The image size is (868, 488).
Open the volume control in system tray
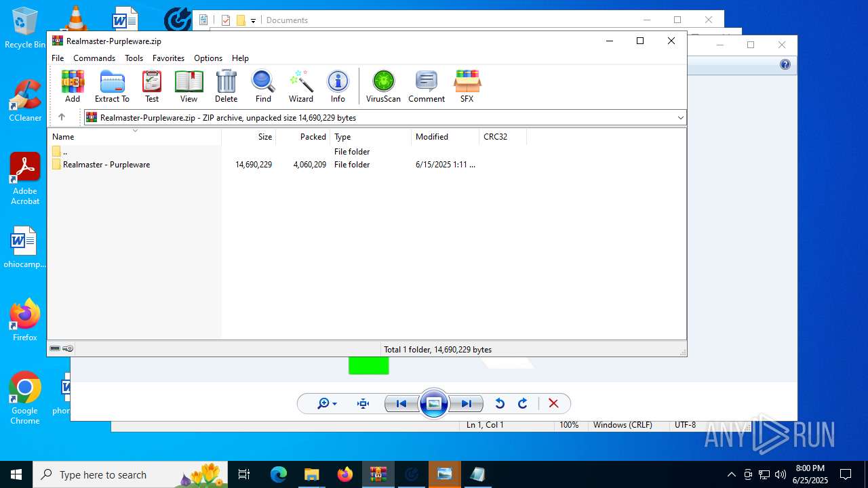tap(781, 474)
